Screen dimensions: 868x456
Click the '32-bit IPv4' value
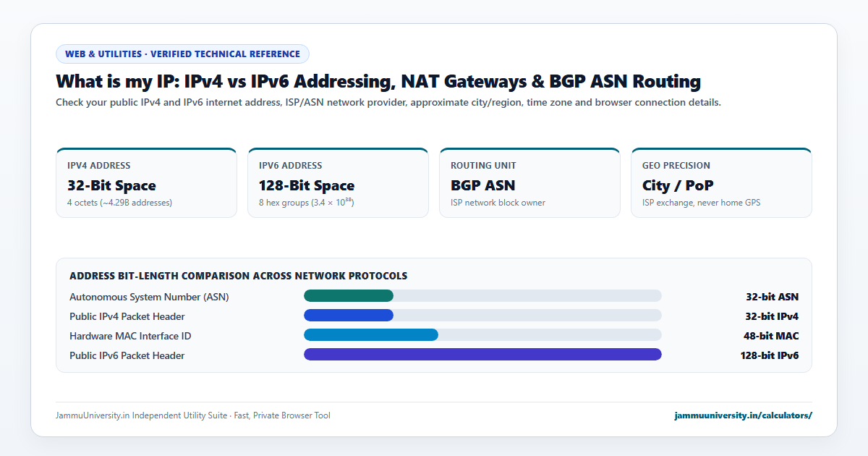[x=772, y=316]
